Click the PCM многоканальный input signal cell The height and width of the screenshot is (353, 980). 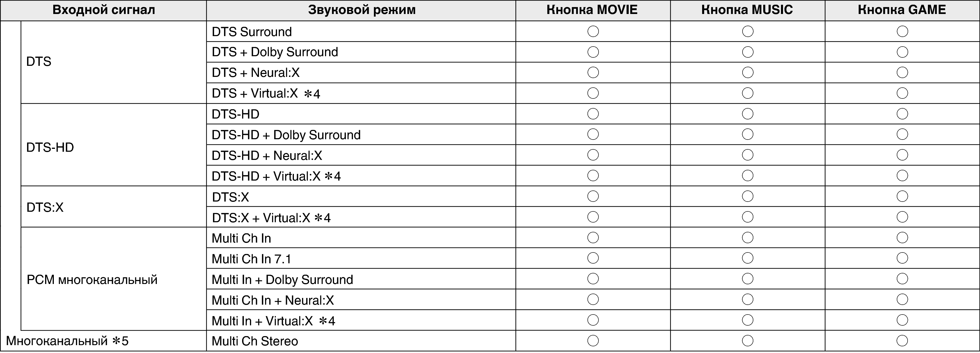click(92, 280)
